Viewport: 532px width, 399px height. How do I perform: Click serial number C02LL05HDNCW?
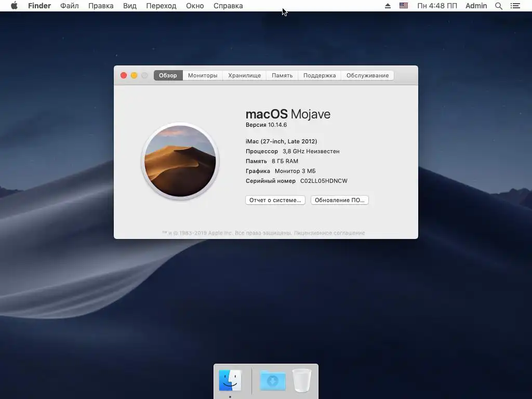(324, 181)
